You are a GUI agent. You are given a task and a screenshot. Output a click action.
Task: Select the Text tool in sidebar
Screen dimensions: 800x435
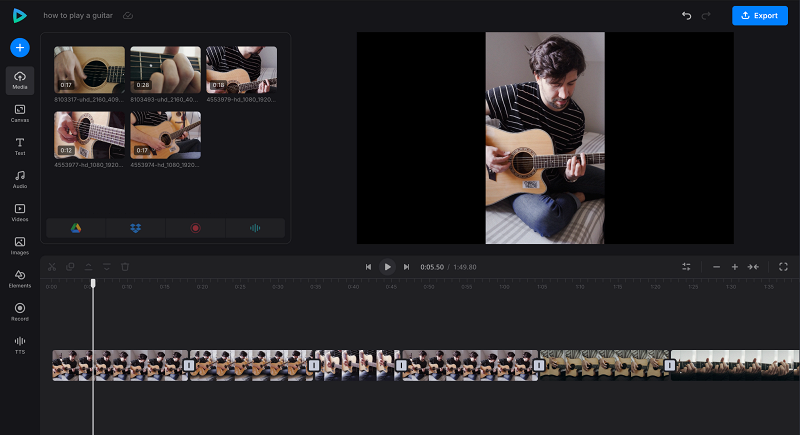coord(20,146)
